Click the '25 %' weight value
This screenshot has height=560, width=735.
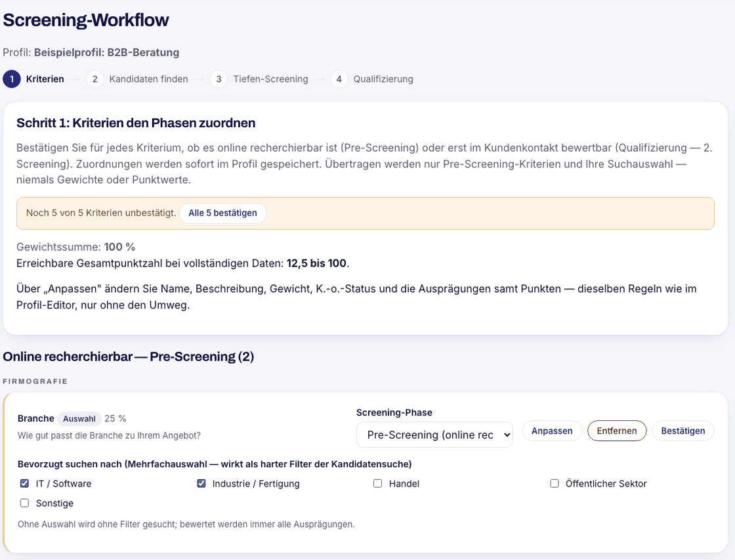pos(115,418)
